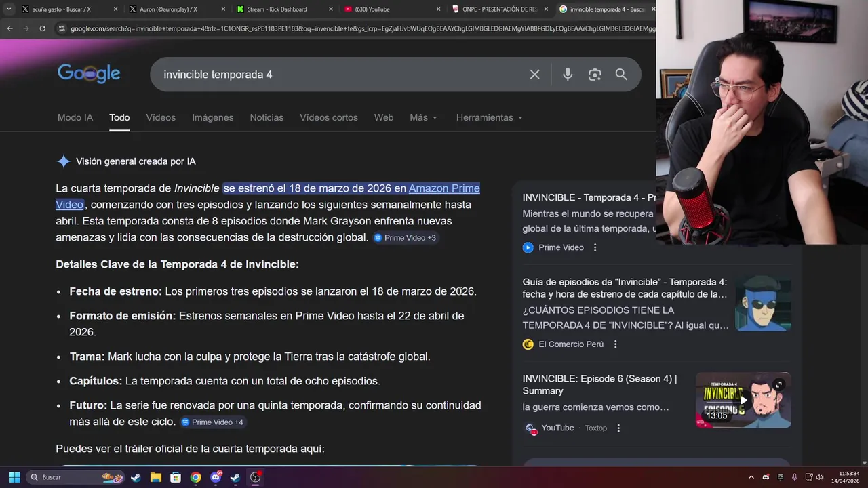Screen dimensions: 868x488
Task: Open options menu for El Comercio Perú result
Action: tap(615, 344)
